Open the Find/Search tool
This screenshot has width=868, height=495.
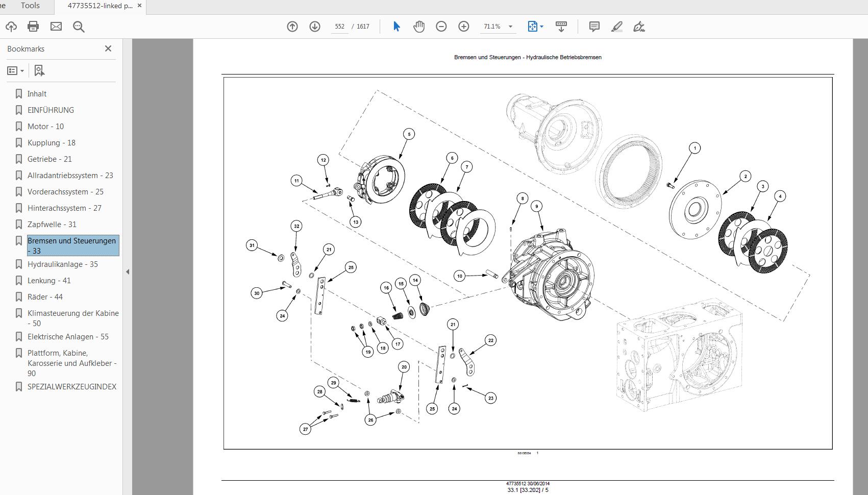78,27
